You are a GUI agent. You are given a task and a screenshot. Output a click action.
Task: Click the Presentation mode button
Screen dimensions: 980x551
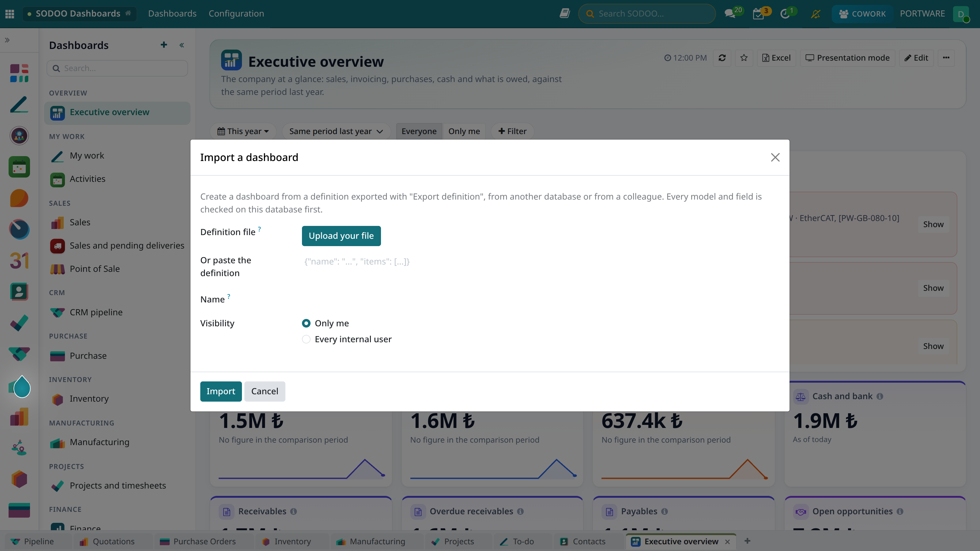pyautogui.click(x=848, y=58)
